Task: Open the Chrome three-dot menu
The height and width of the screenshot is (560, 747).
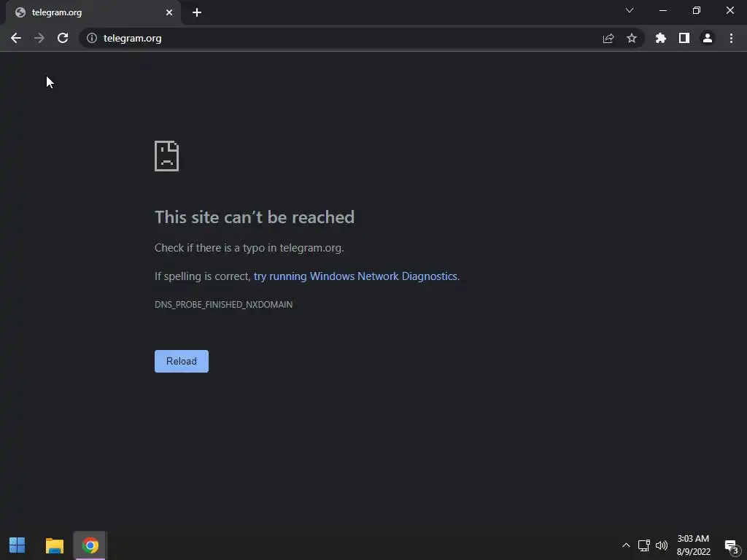Action: tap(731, 38)
